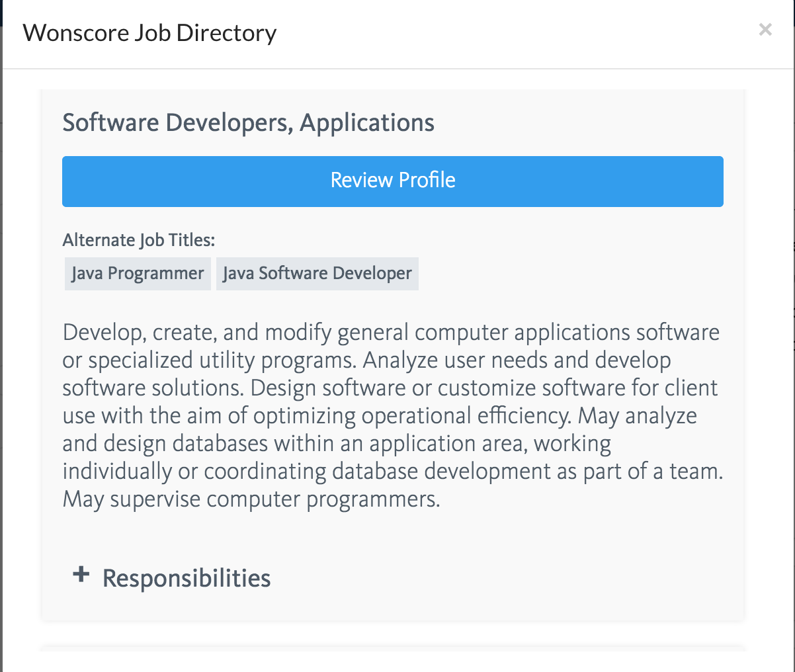The height and width of the screenshot is (672, 795).
Task: Expand the Responsibilities section plus icon
Action: [81, 574]
